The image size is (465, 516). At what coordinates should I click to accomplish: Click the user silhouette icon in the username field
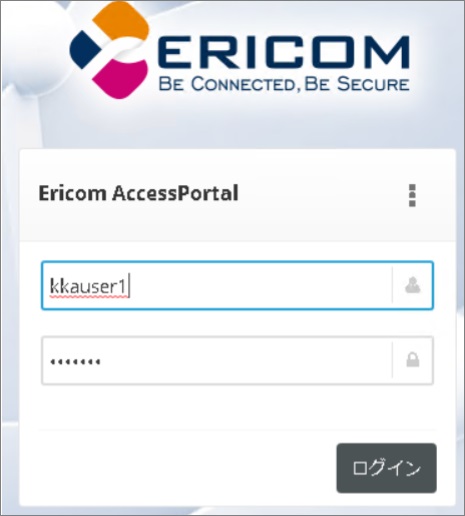click(x=413, y=285)
